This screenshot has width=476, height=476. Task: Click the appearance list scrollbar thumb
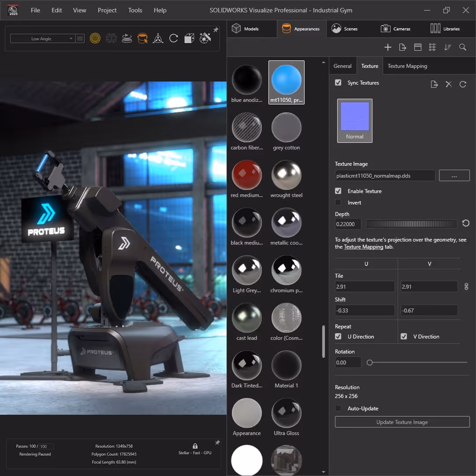click(x=324, y=342)
